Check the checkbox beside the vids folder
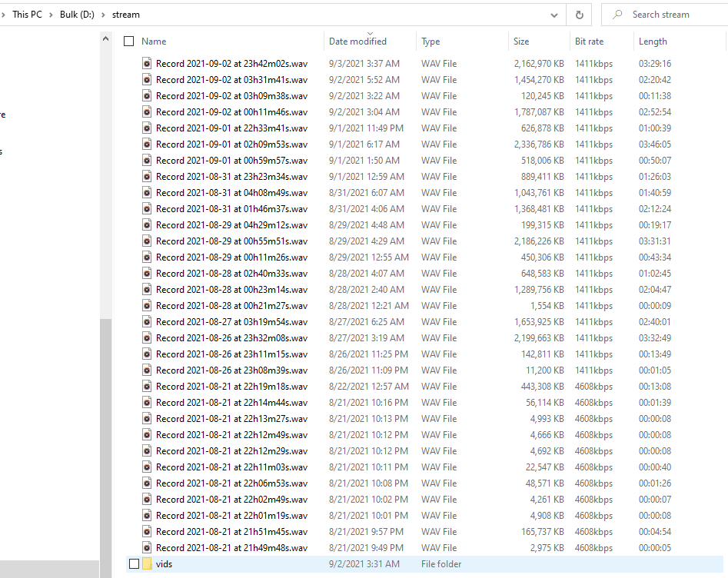 tap(135, 564)
